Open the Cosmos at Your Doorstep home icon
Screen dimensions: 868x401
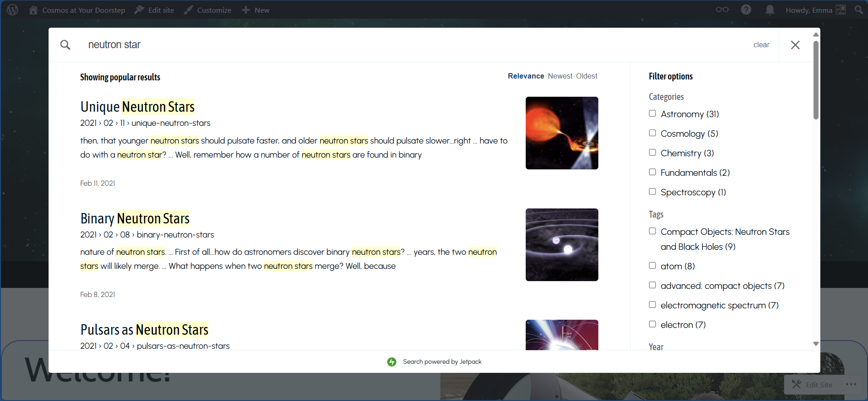click(x=33, y=10)
